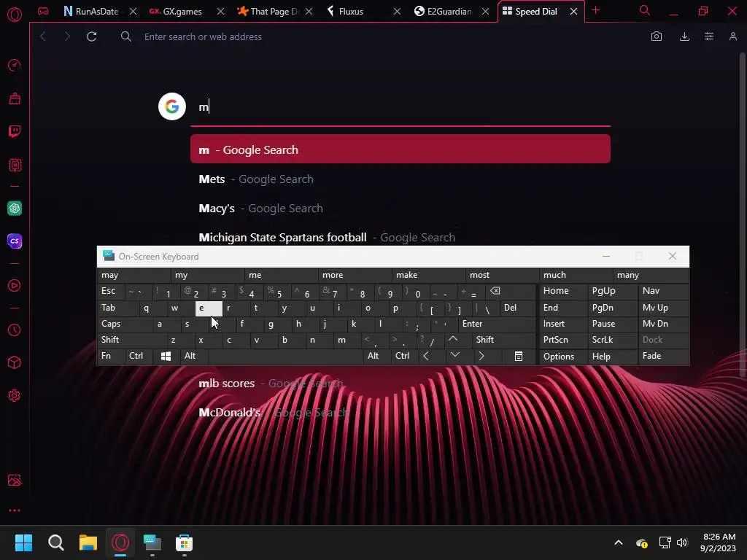Select 'McDonald's' suggestion
Viewport: 747px width, 560px height.
(400, 413)
